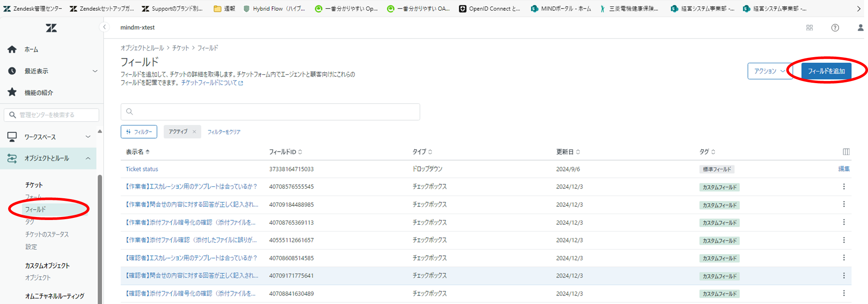Open the three-dot menu for the first 【作業者】エスカレーション row
The width and height of the screenshot is (868, 304).
point(844,187)
